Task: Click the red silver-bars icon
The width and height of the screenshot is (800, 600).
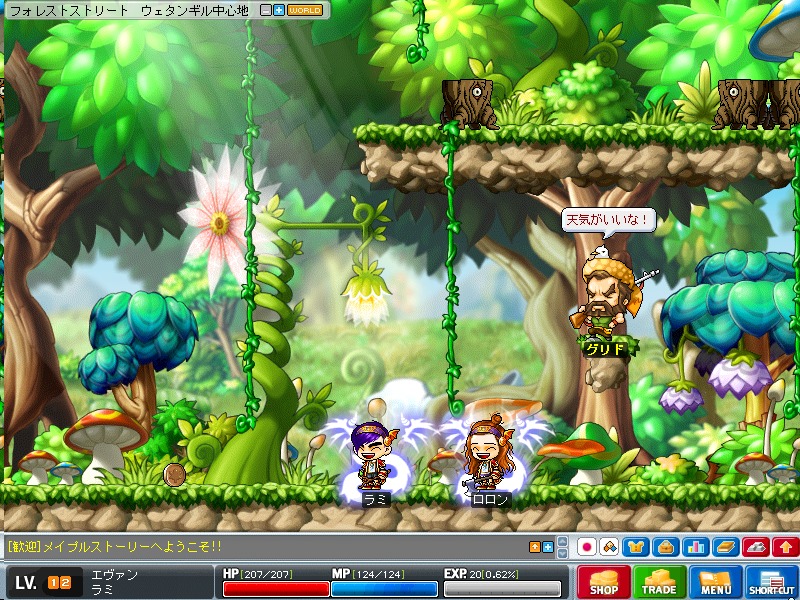Action: (756, 547)
